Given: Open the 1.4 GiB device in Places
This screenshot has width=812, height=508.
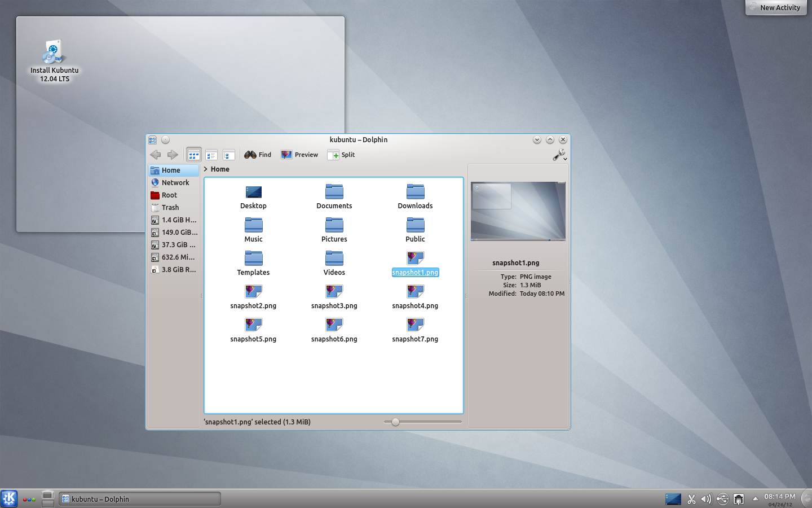Looking at the screenshot, I should tap(174, 220).
